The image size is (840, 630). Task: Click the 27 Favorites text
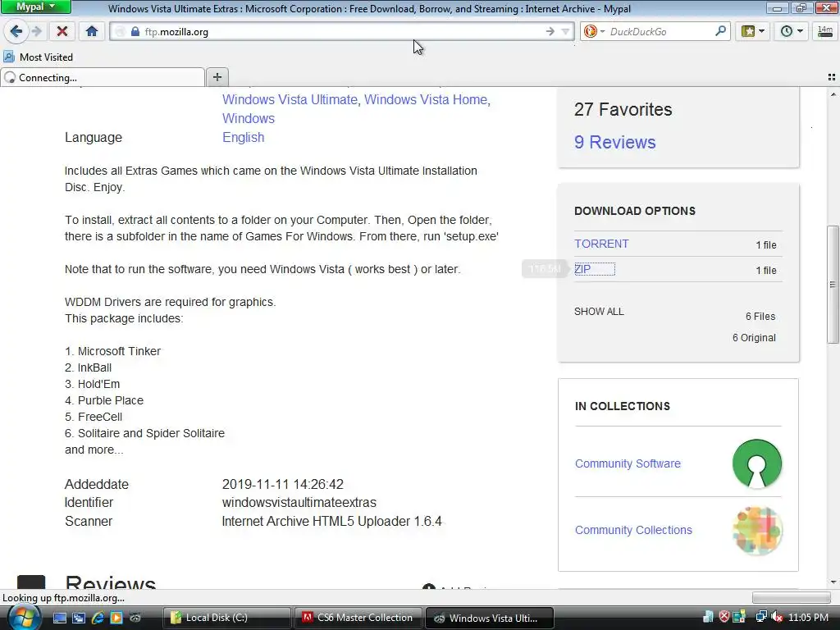(x=623, y=109)
